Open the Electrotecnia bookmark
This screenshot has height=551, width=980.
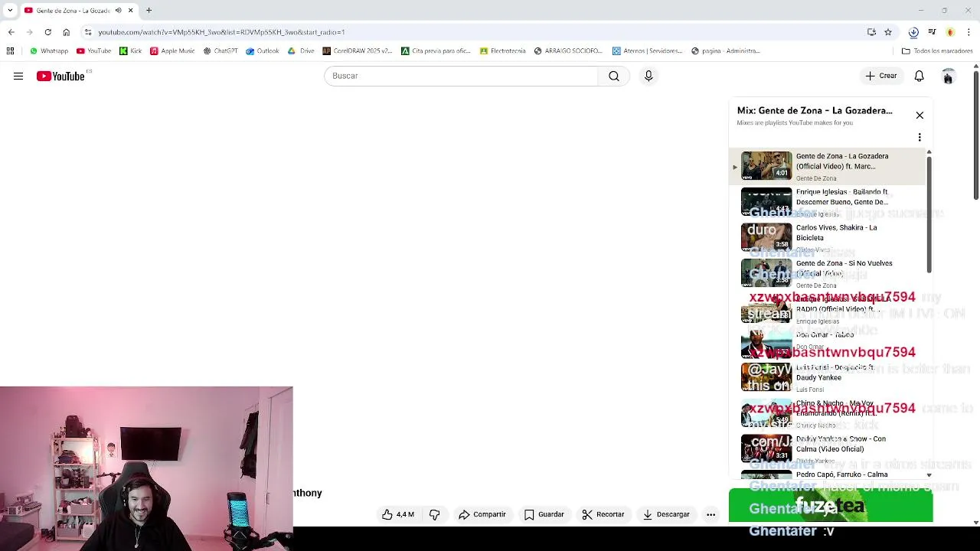[x=503, y=51]
